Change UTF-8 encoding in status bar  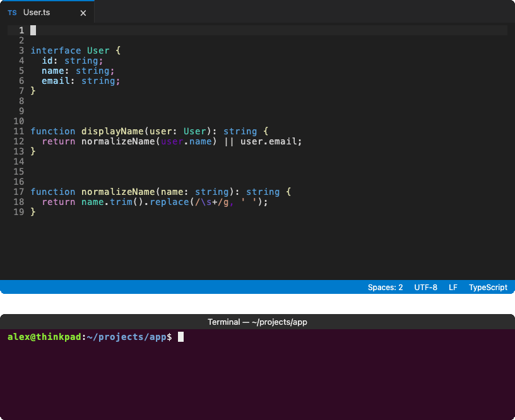pyautogui.click(x=425, y=288)
